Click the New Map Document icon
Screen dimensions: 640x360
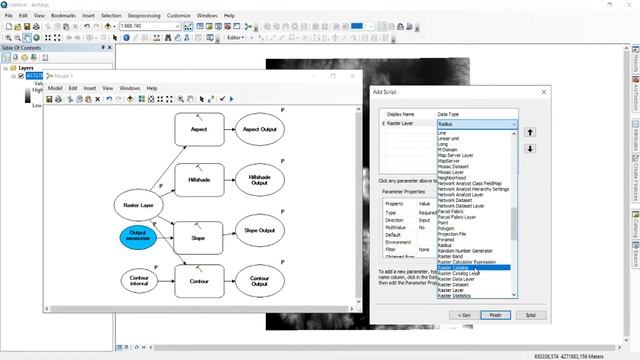point(9,27)
